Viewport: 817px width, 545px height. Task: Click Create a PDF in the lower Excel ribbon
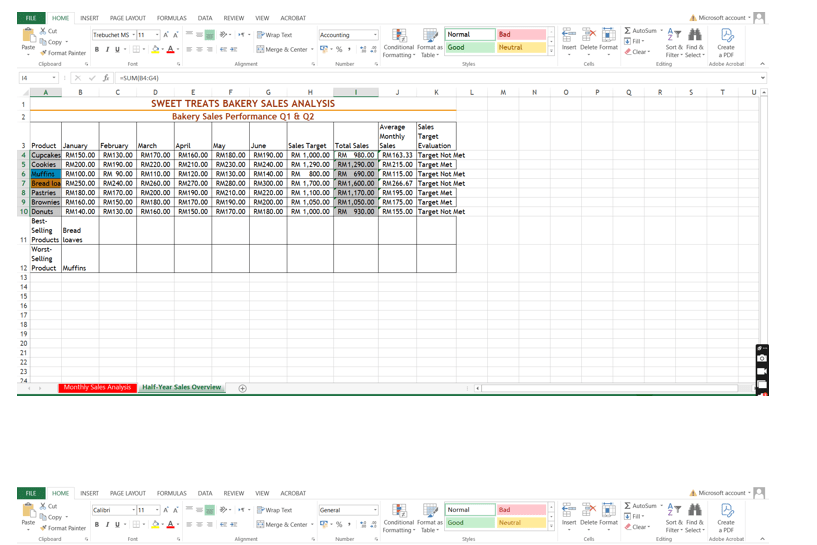click(726, 518)
